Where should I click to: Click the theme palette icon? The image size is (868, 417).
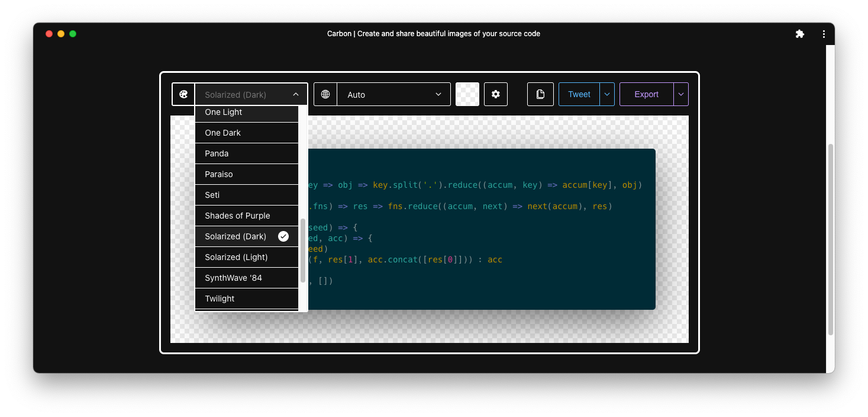pyautogui.click(x=183, y=94)
